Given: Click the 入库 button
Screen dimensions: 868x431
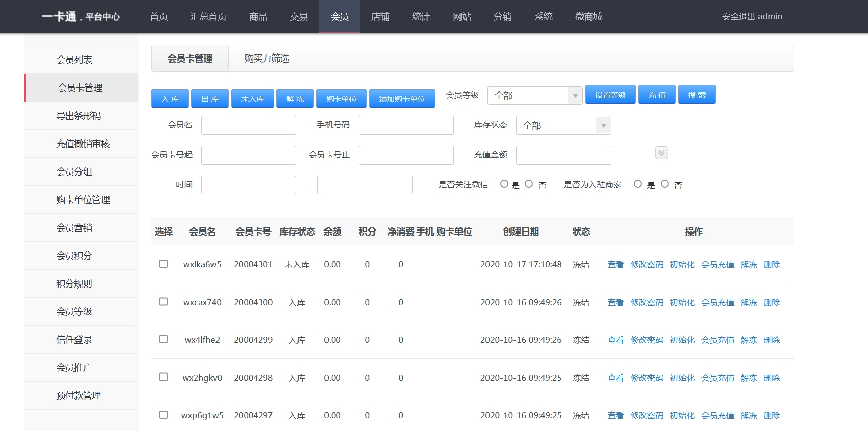Looking at the screenshot, I should click(170, 99).
